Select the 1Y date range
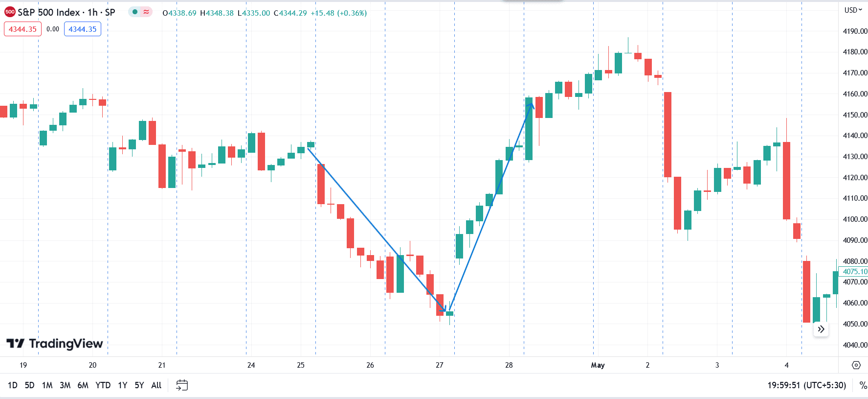 123,385
